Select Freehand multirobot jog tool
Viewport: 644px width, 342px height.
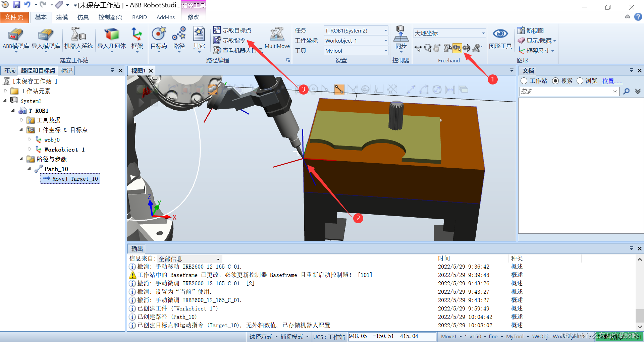(x=477, y=48)
